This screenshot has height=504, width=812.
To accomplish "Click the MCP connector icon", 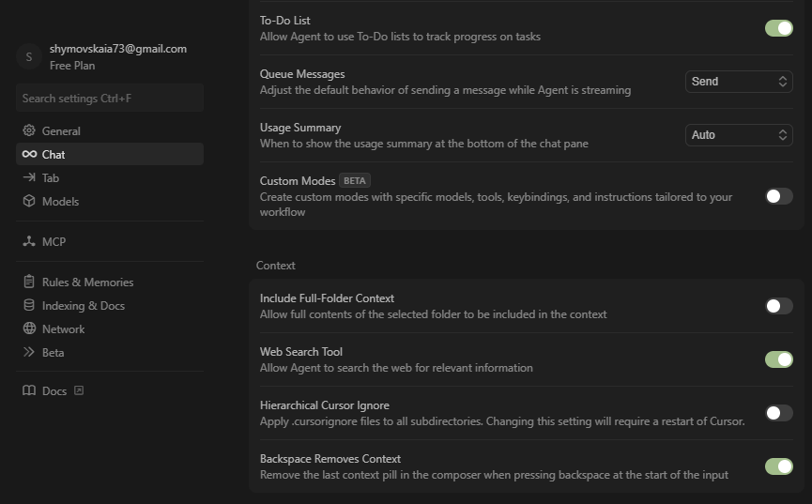I will tap(29, 242).
